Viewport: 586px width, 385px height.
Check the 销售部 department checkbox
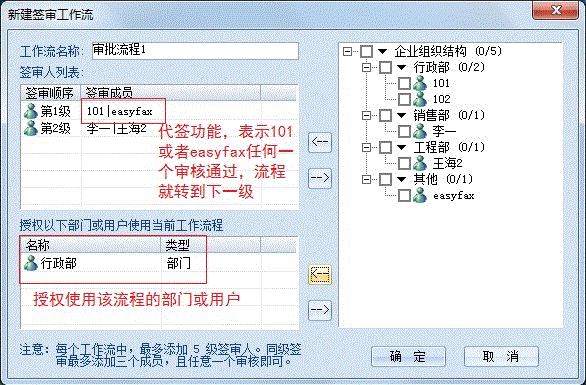coord(385,116)
